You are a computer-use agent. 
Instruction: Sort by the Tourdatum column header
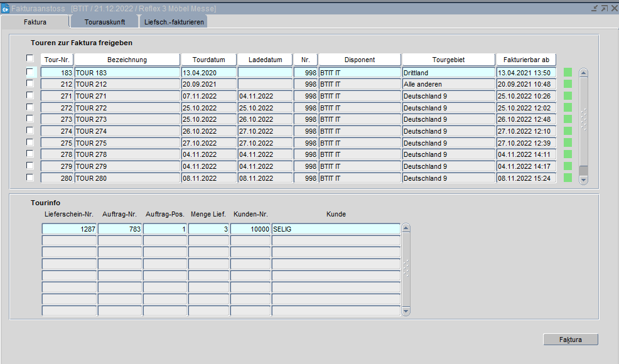208,60
